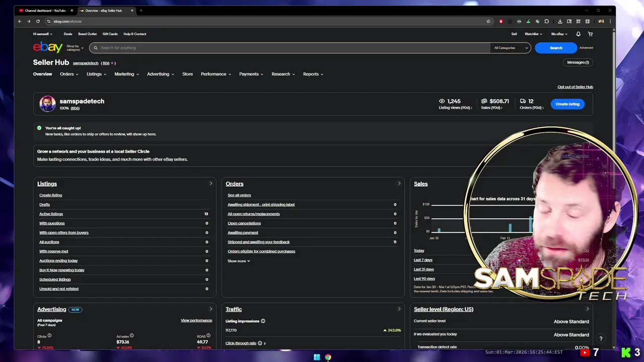
Task: Expand the My eBay dropdown
Action: pyautogui.click(x=559, y=34)
